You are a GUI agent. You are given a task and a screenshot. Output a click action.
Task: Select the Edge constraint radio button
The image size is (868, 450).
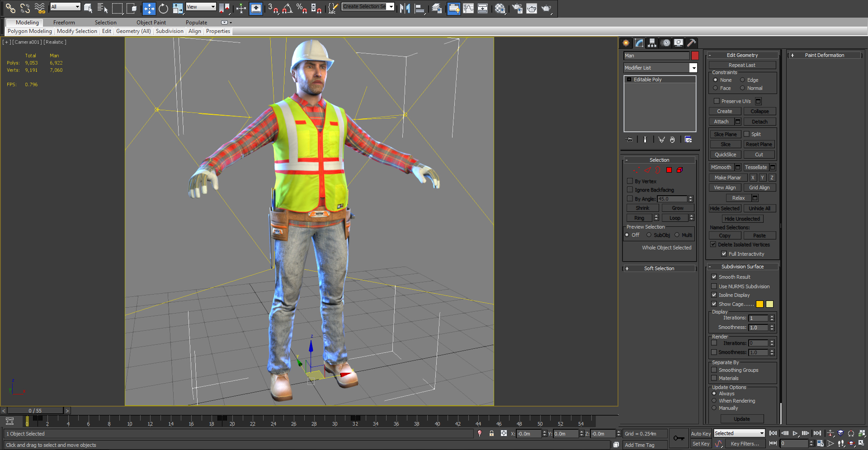tap(742, 80)
